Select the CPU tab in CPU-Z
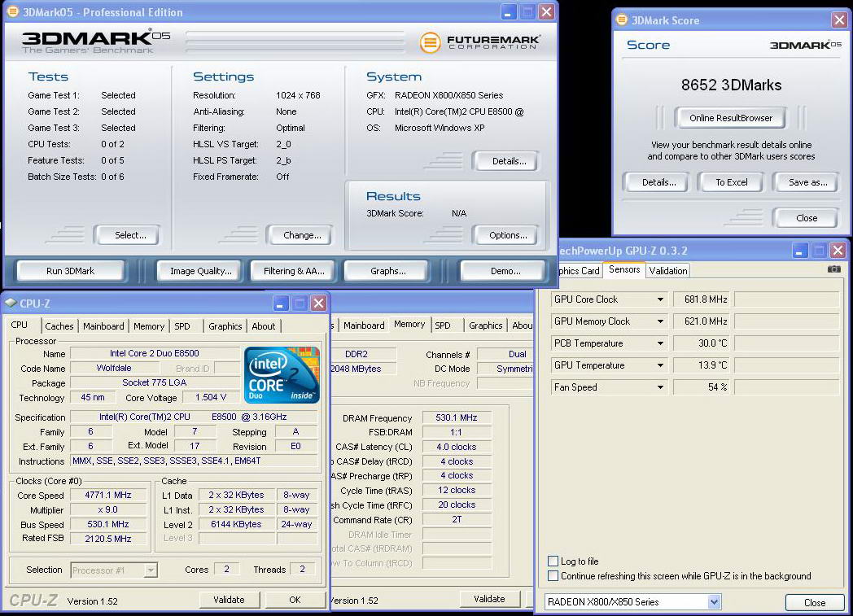Image resolution: width=853 pixels, height=616 pixels. point(19,325)
